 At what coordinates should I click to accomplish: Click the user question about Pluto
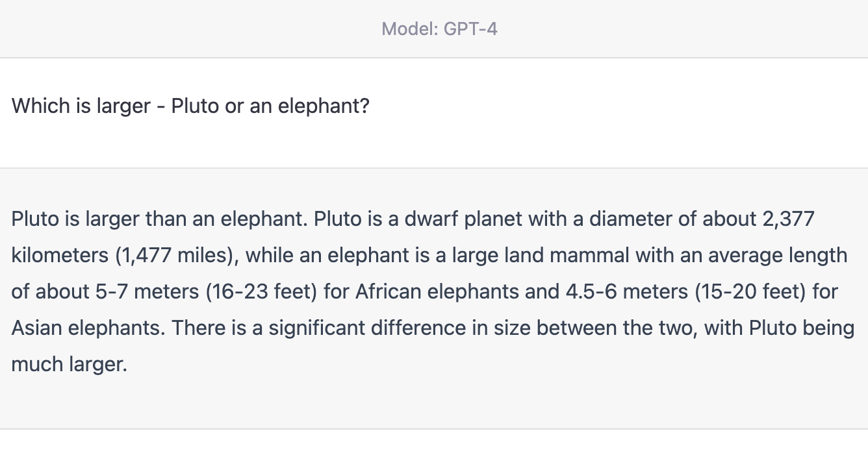click(x=190, y=106)
